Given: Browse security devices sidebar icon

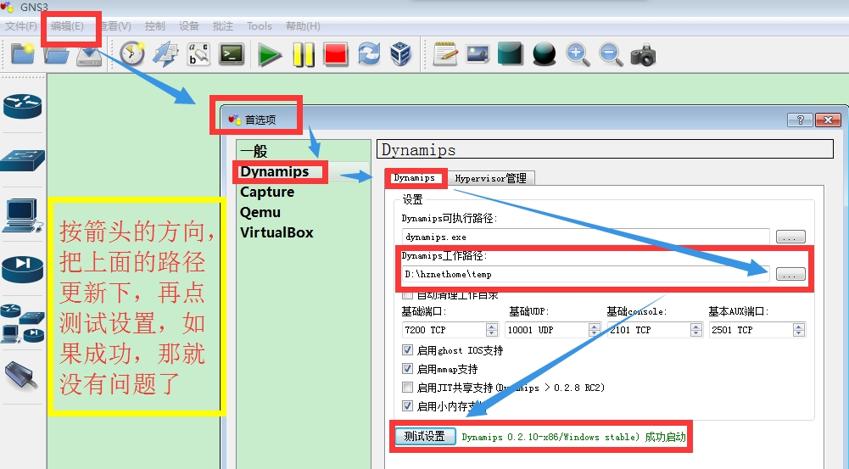Looking at the screenshot, I should (22, 269).
